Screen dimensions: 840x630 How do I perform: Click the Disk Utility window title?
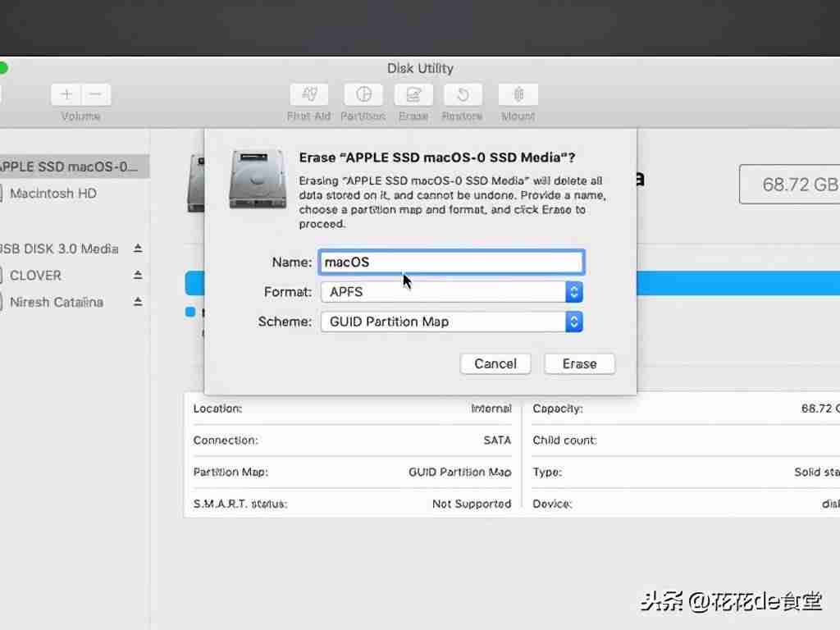[x=420, y=69]
